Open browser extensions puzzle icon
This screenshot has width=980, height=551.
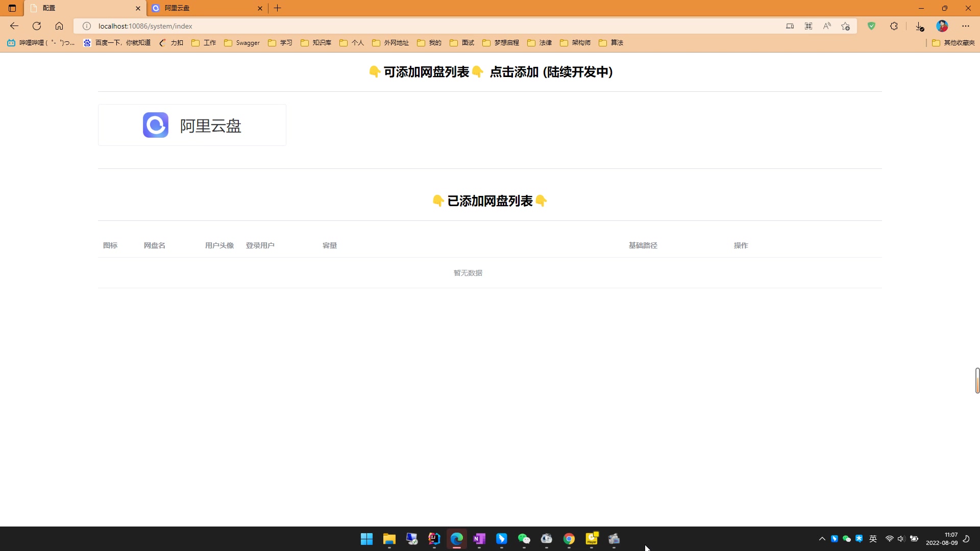point(894,26)
